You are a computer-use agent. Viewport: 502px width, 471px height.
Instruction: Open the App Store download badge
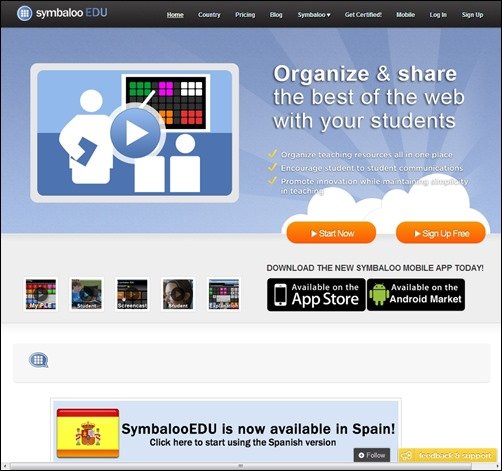(316, 295)
